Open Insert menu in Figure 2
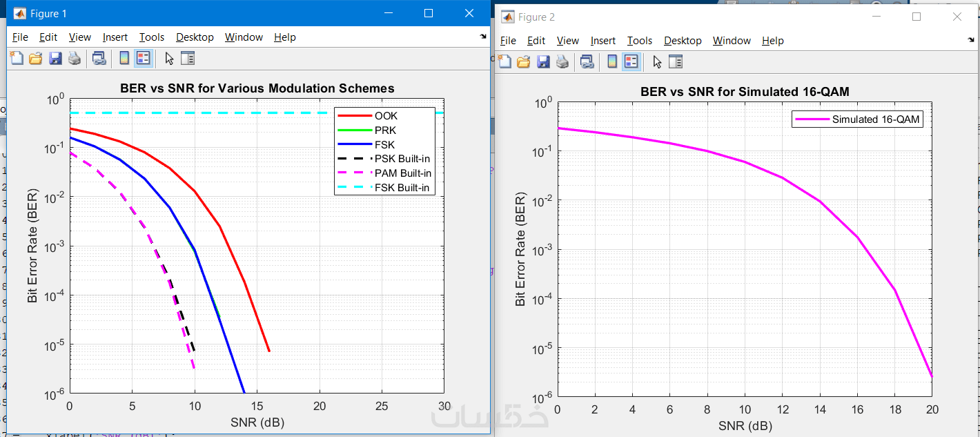Image resolution: width=980 pixels, height=437 pixels. tap(603, 41)
